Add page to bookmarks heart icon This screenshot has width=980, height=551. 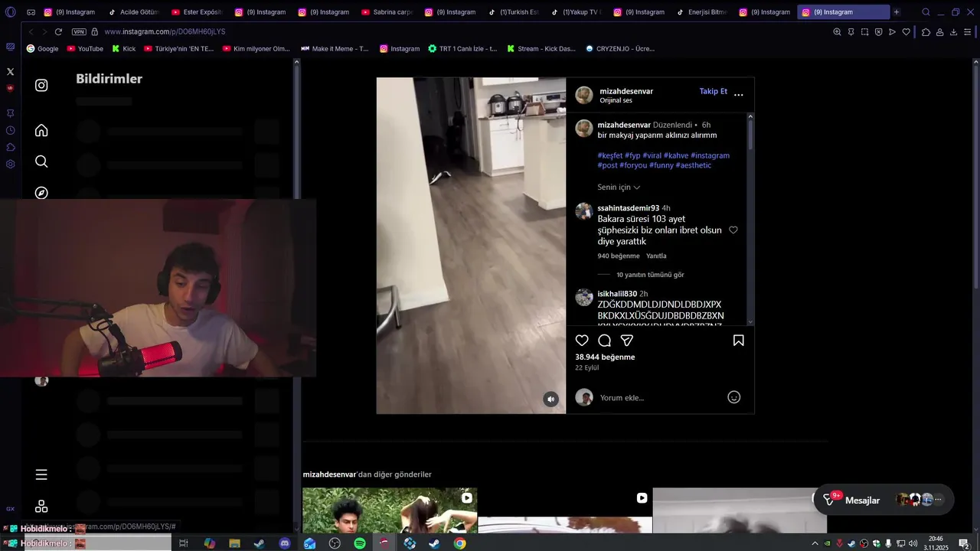[x=906, y=31]
